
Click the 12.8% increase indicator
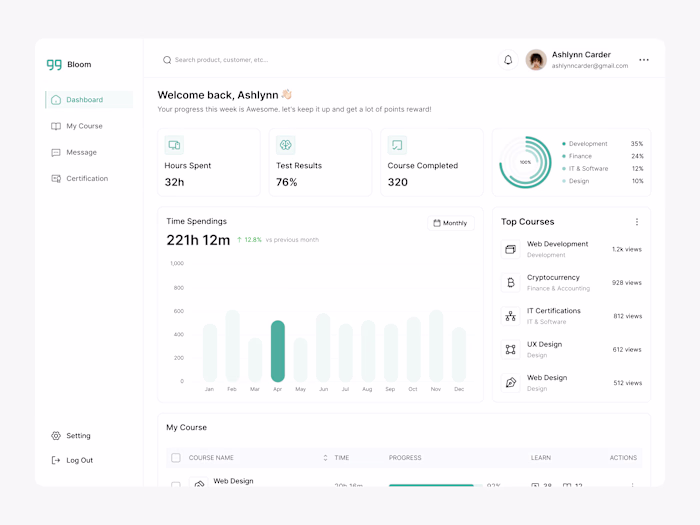(249, 240)
